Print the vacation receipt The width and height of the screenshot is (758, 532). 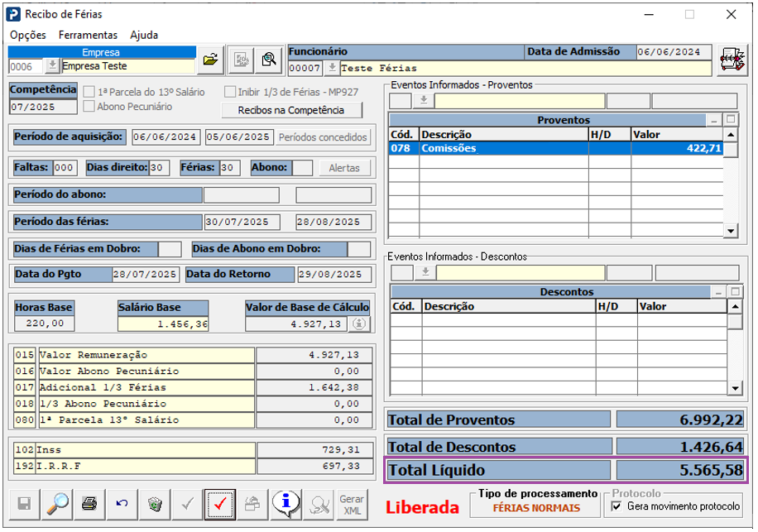(89, 503)
